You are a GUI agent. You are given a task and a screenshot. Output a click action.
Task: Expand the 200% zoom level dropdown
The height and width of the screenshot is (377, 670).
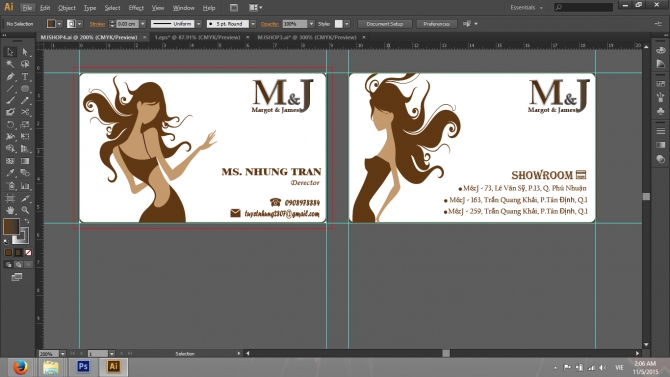[x=62, y=353]
